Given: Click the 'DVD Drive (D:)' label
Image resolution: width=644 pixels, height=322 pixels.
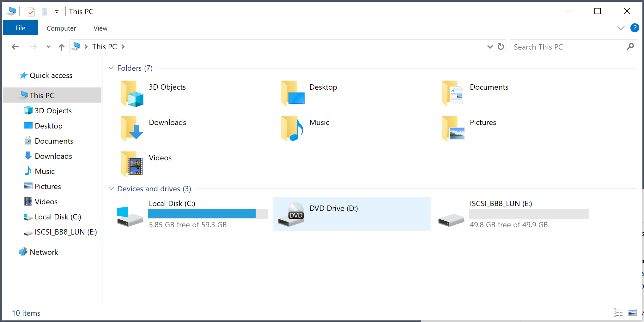Looking at the screenshot, I should pos(334,208).
